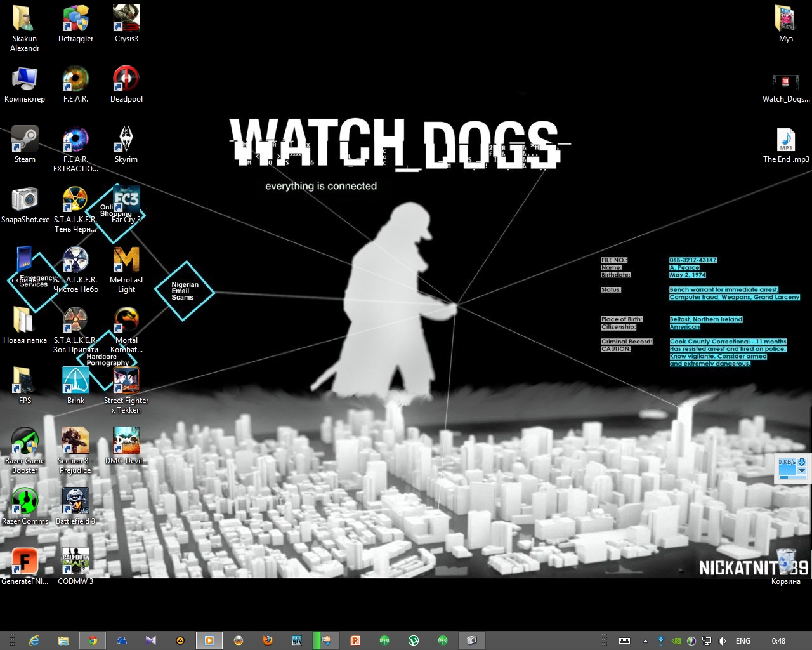Viewport: 812px width, 650px height.
Task: Open the Муз folder icon
Action: click(x=786, y=24)
